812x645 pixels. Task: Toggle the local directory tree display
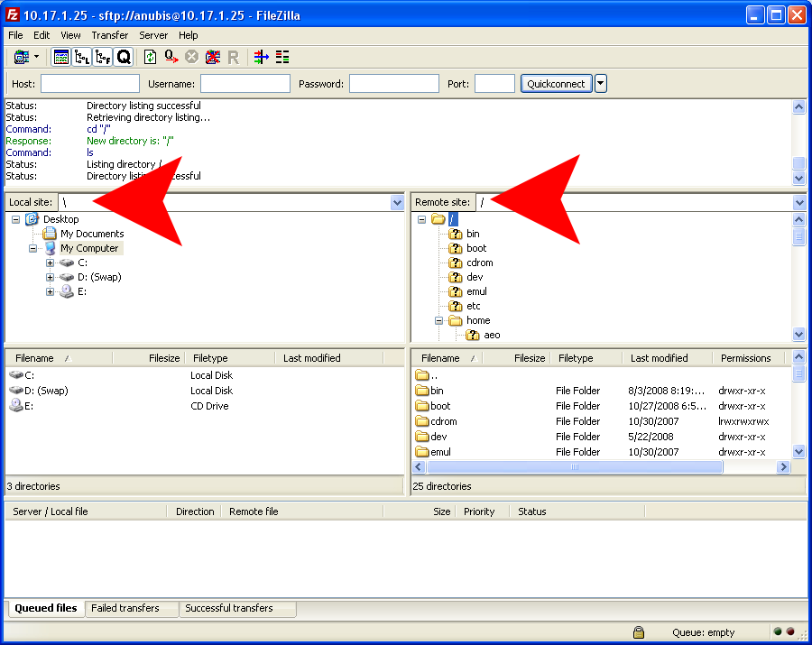82,57
